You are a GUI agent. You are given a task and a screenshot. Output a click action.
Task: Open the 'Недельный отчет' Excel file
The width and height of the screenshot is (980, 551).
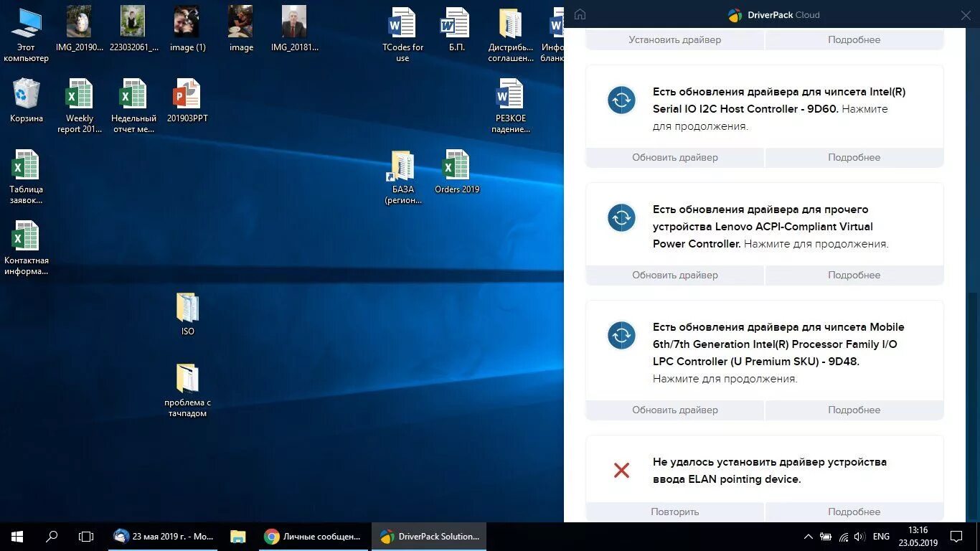pyautogui.click(x=133, y=105)
